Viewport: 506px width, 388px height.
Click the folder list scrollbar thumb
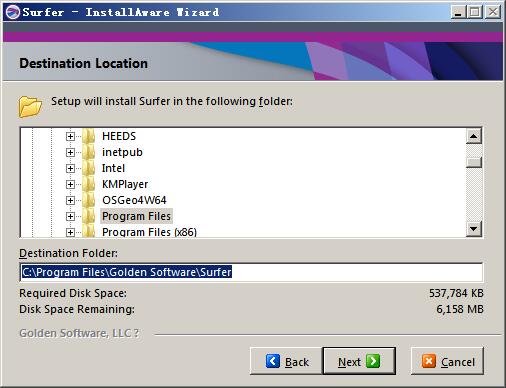[474, 162]
